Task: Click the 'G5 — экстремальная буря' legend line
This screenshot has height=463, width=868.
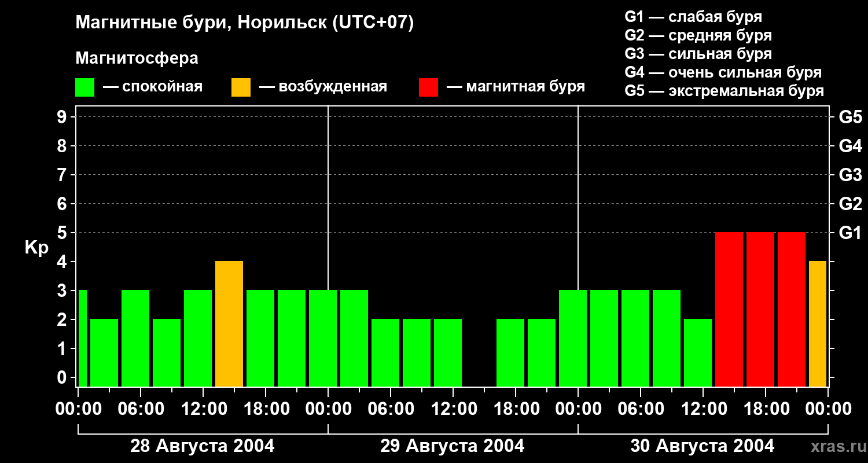Action: pos(724,91)
